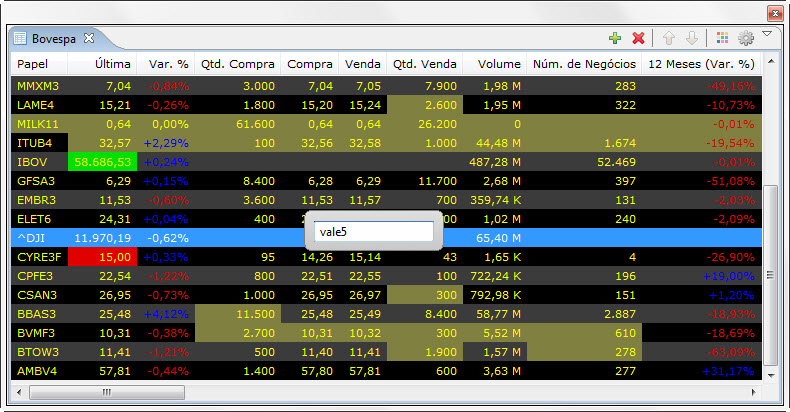The width and height of the screenshot is (790, 412).
Task: Click the move-up arrow icon
Action: [x=669, y=38]
